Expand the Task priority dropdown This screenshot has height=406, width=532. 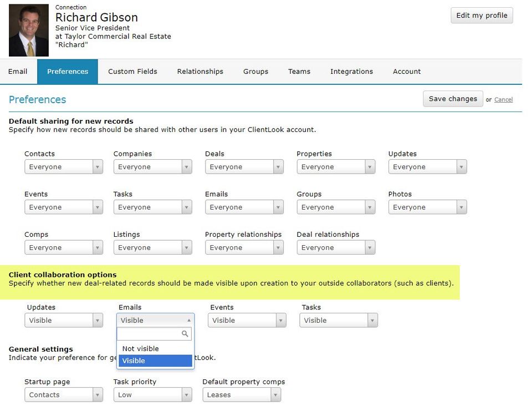pyautogui.click(x=152, y=395)
